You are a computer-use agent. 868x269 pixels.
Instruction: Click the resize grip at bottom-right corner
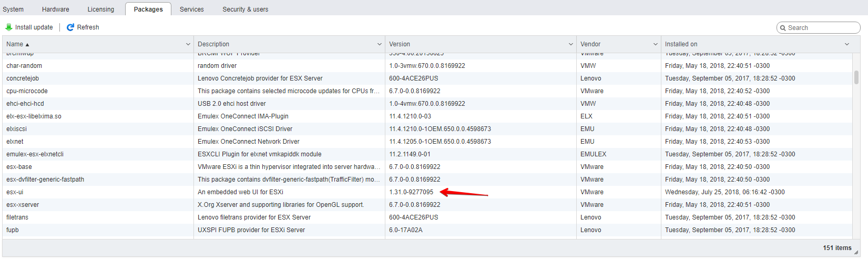coord(856,253)
